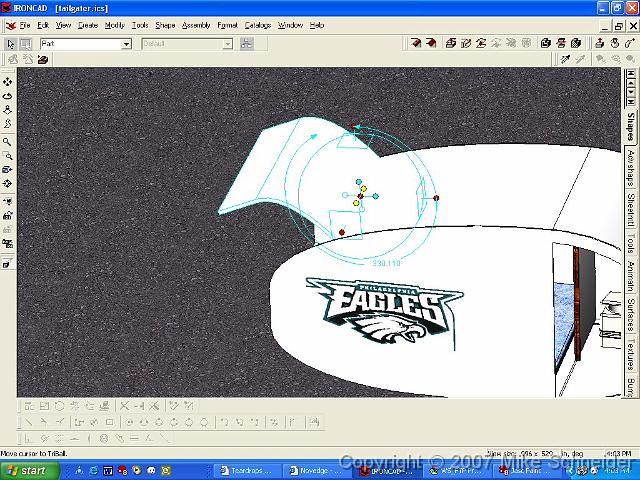This screenshot has width=640, height=480.
Task: Switch to the Teardrops taskbar window
Action: click(247, 471)
